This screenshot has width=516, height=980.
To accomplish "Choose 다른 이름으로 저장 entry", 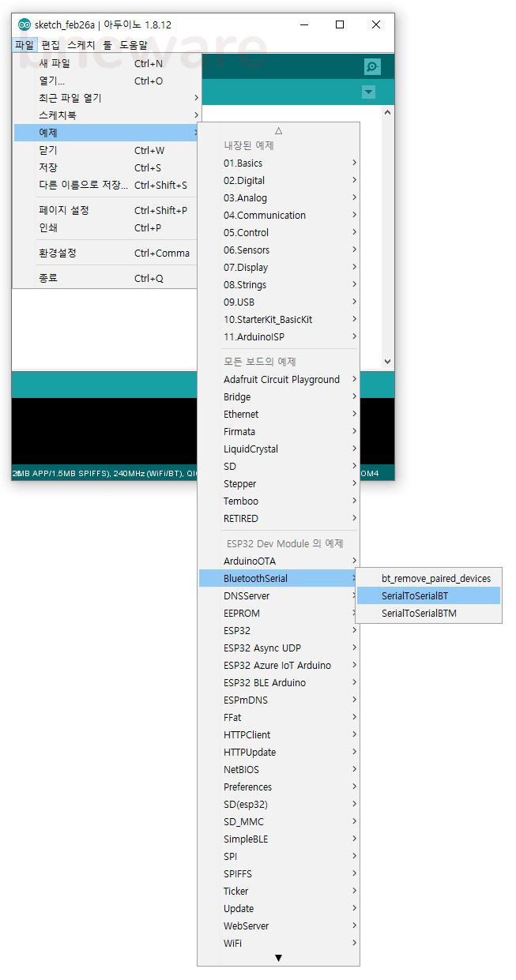I will point(106,185).
